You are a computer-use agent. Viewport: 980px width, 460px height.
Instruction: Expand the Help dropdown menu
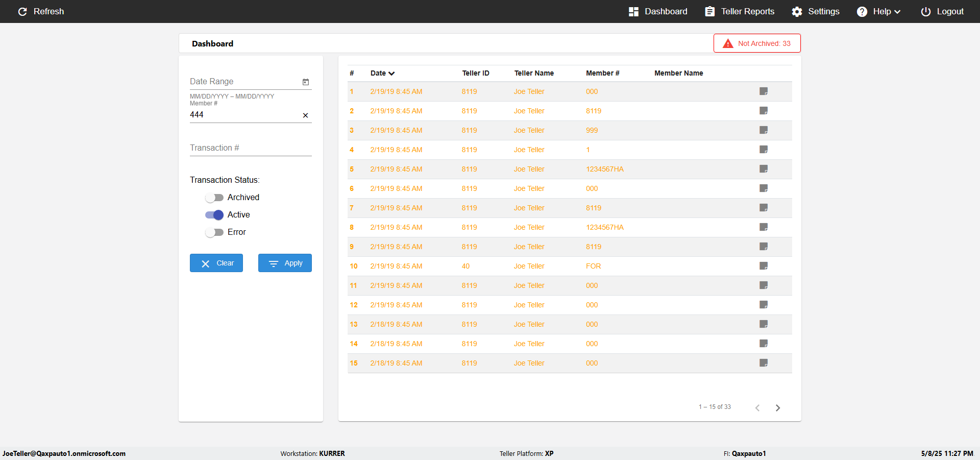coord(878,11)
